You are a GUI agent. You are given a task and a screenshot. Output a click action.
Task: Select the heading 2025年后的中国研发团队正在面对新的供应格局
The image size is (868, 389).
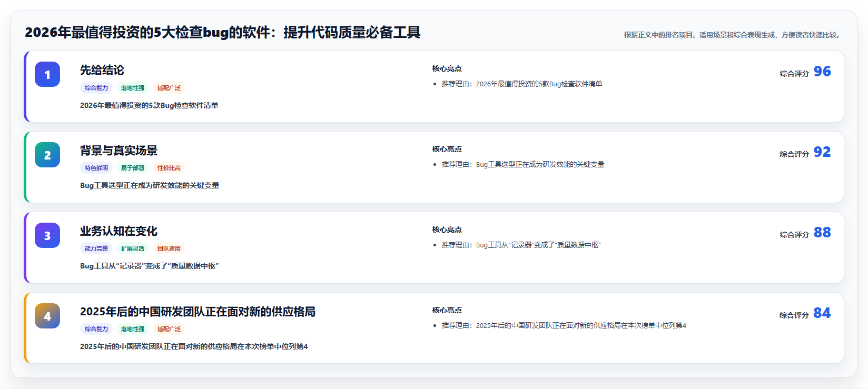pos(198,312)
